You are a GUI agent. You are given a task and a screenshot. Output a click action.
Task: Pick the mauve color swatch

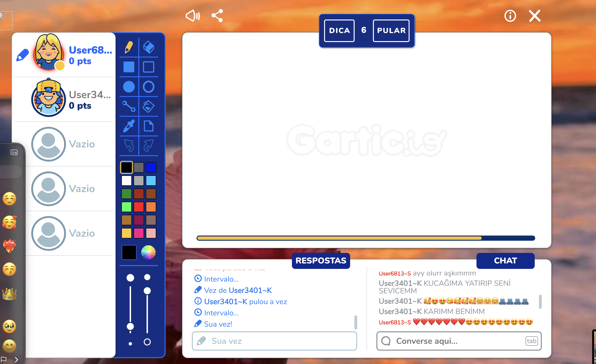tap(151, 220)
